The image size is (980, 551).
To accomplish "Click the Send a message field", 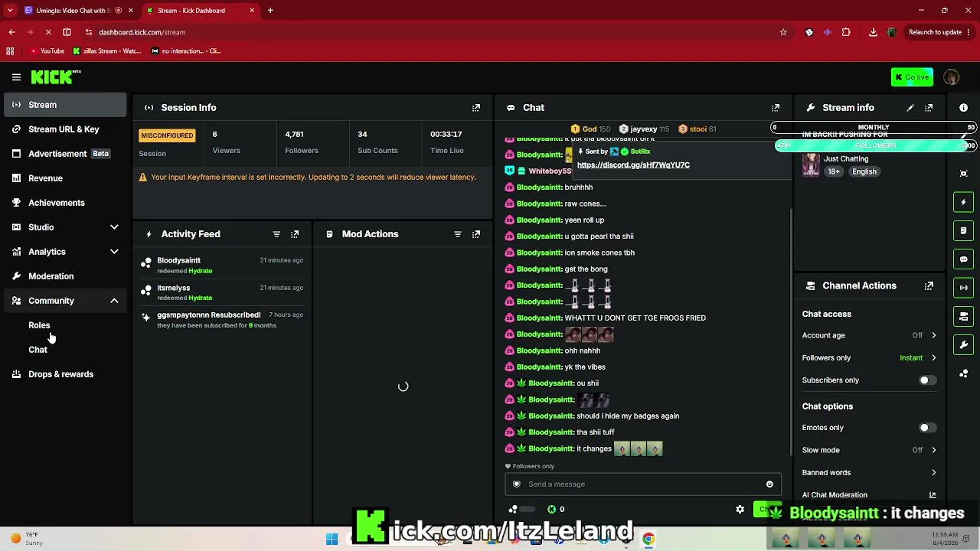I will [x=643, y=484].
